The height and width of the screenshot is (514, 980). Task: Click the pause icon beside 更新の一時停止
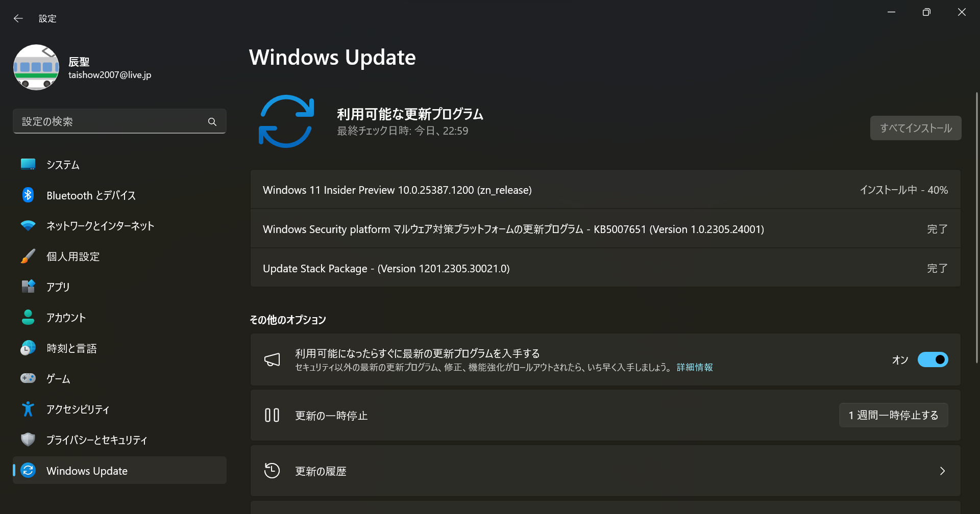[x=272, y=415]
